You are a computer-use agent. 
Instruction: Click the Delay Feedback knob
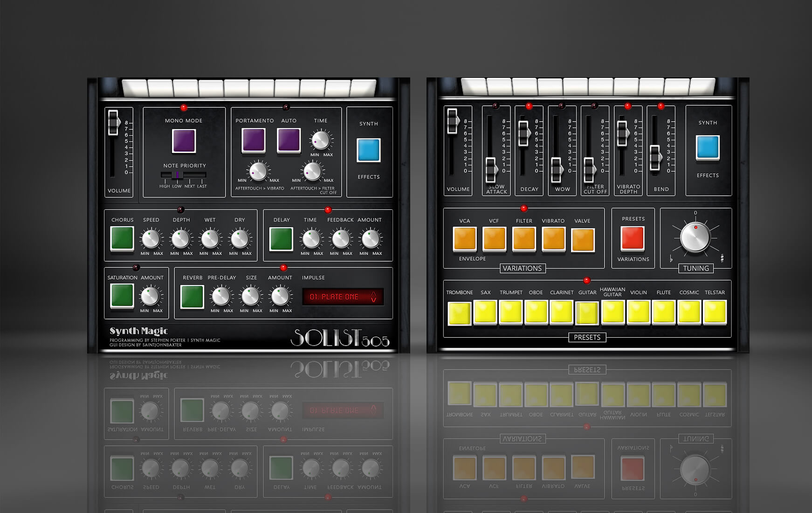(x=340, y=239)
